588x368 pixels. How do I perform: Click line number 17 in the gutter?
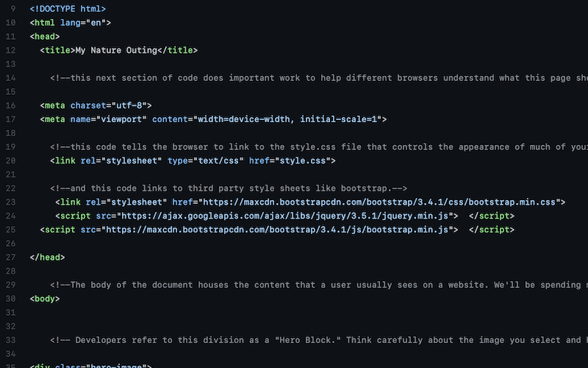tap(11, 119)
